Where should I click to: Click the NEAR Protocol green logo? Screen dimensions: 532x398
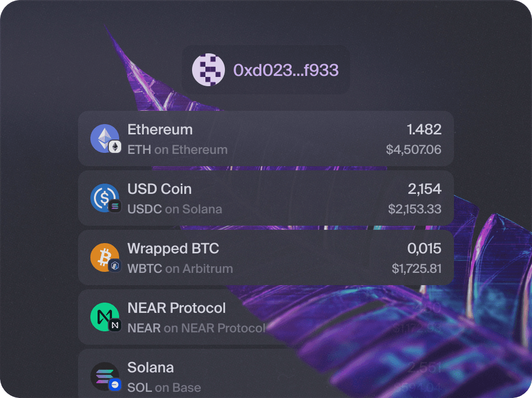click(105, 317)
